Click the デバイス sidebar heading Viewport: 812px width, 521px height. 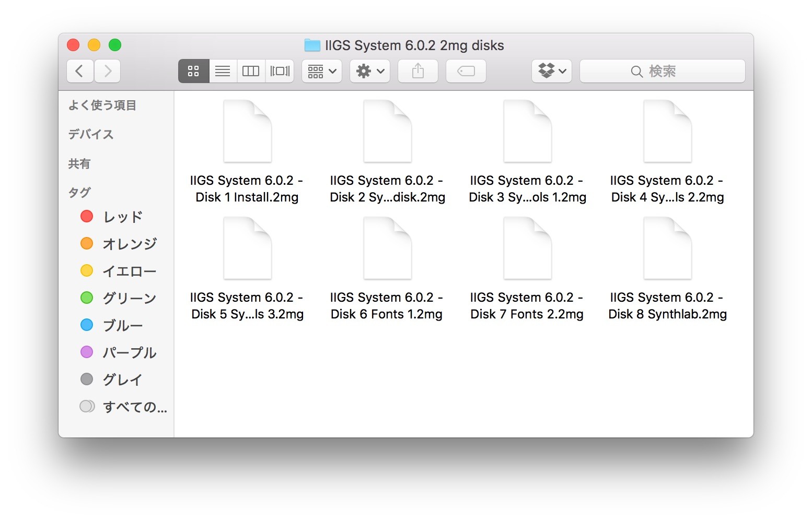coord(91,135)
